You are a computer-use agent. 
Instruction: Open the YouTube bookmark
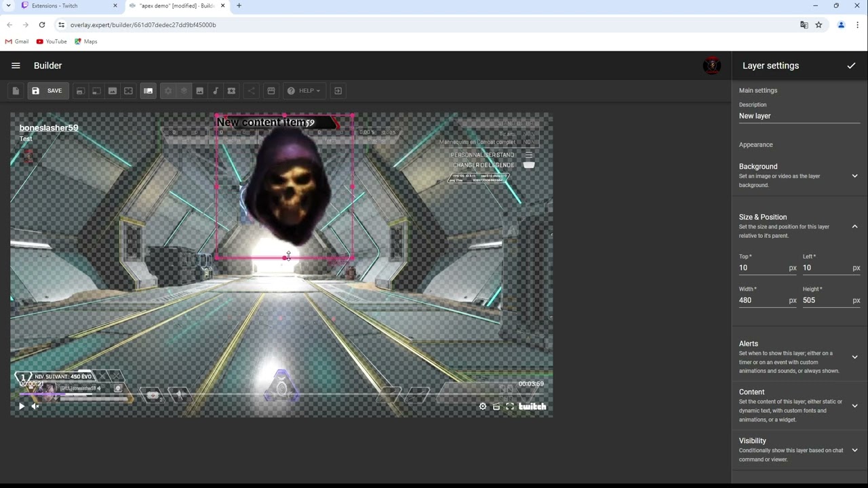pos(52,41)
